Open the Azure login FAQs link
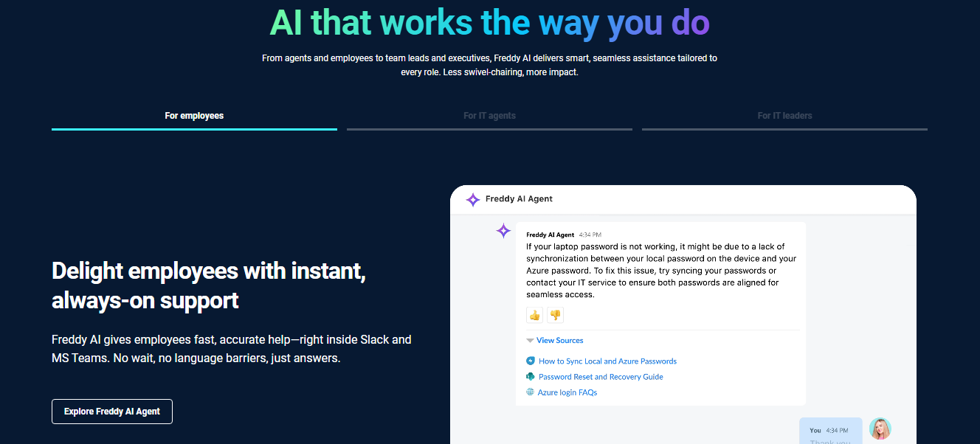Image resolution: width=980 pixels, height=444 pixels. pos(567,392)
